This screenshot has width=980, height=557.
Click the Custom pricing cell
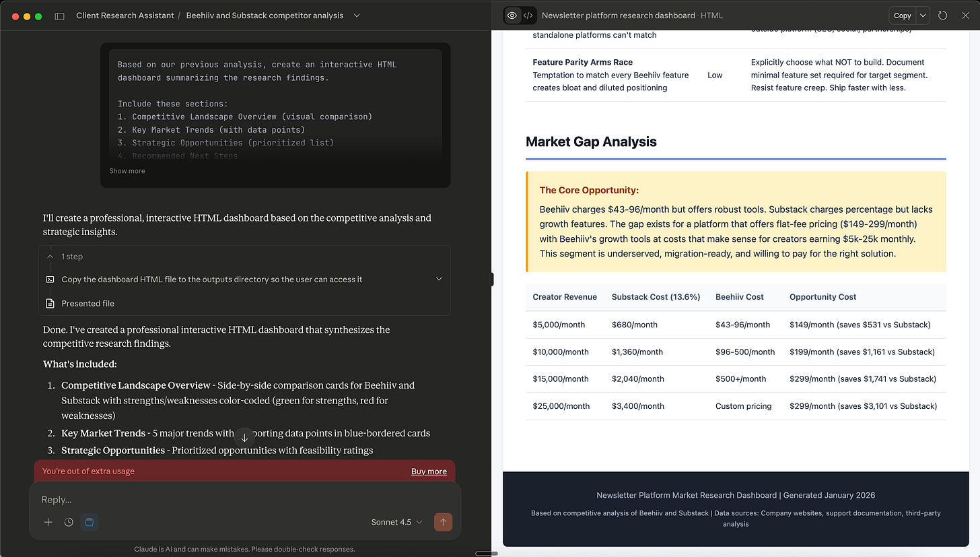pos(744,406)
